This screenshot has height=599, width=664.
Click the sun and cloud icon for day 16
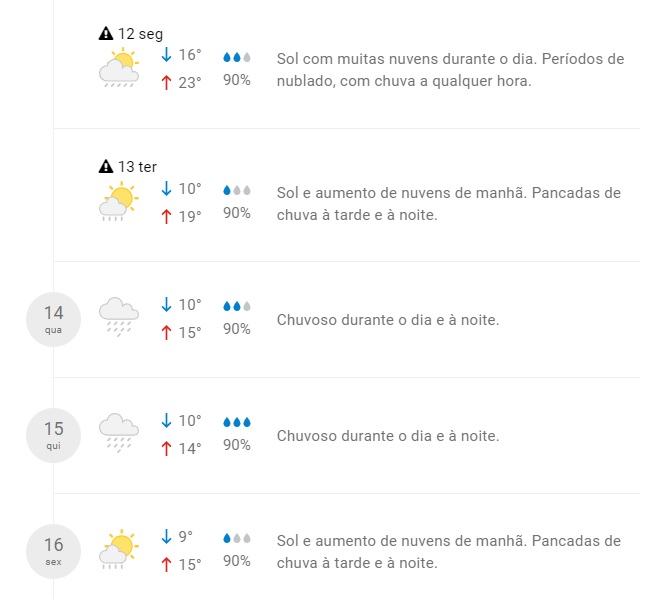pos(118,549)
